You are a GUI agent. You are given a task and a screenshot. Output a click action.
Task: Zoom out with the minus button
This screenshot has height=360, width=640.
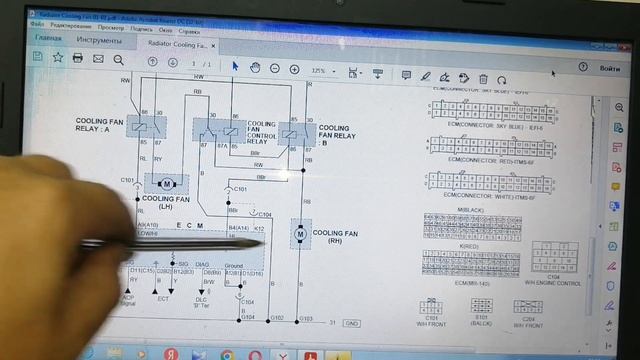pyautogui.click(x=275, y=69)
